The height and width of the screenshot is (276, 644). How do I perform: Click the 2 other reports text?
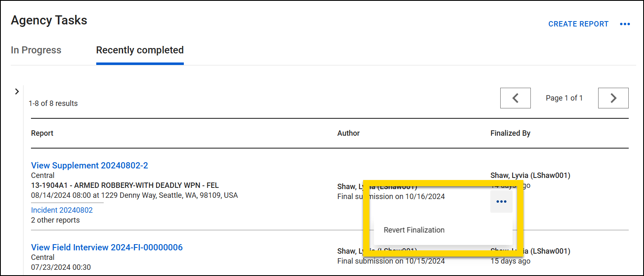pyautogui.click(x=55, y=220)
